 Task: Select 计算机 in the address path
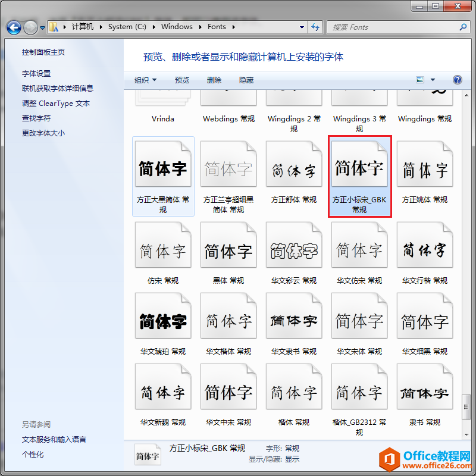pos(82,27)
